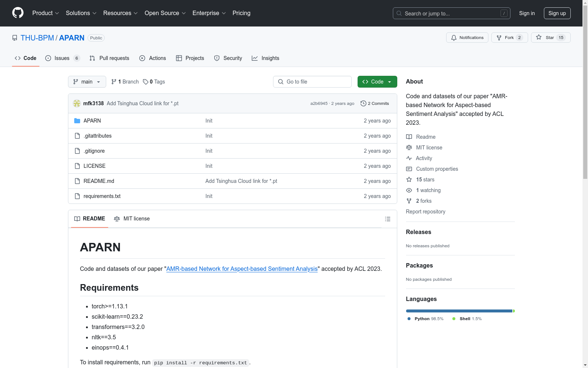Click the star icon beside 15 stars
The height and width of the screenshot is (368, 588).
(x=409, y=180)
